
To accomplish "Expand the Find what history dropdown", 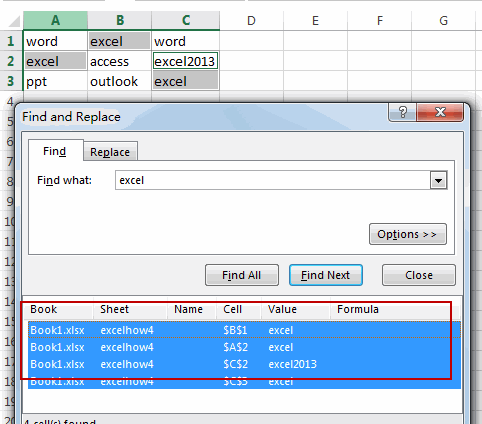I will pos(438,180).
